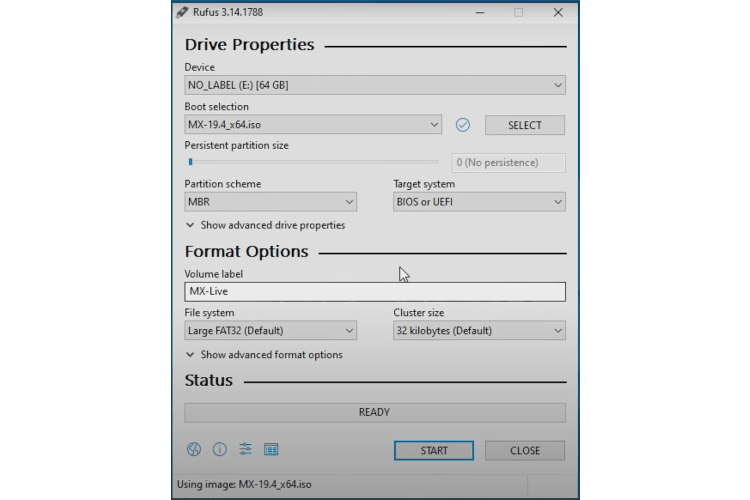Open the Target system dropdown
750x500 pixels.
(479, 202)
